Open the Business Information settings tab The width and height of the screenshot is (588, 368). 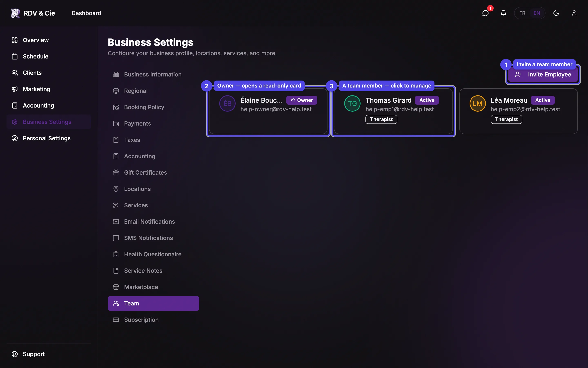[153, 74]
